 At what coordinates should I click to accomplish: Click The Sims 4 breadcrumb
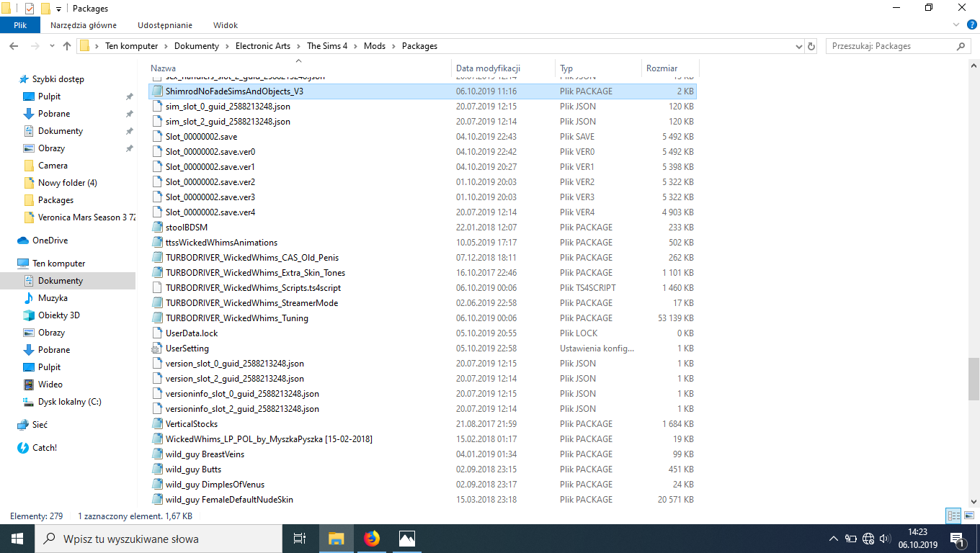point(327,46)
